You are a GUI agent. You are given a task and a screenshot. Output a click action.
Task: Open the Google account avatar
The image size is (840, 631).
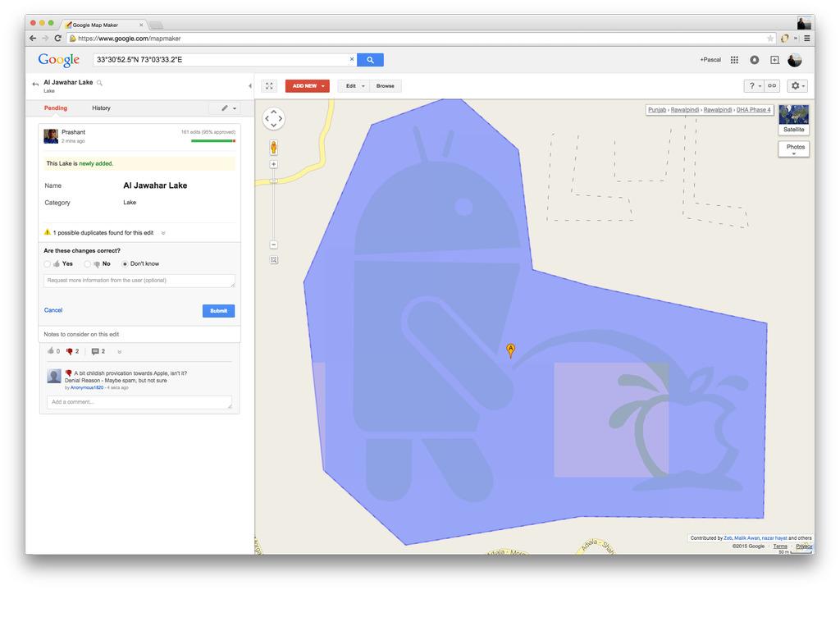[794, 60]
